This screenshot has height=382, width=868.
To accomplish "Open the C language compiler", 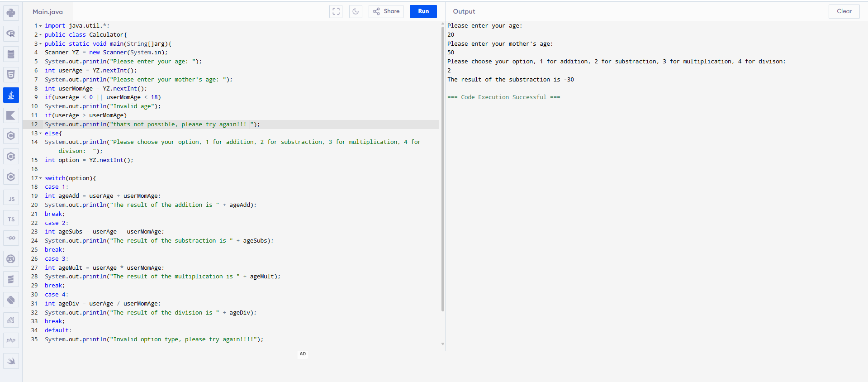I will [x=11, y=136].
